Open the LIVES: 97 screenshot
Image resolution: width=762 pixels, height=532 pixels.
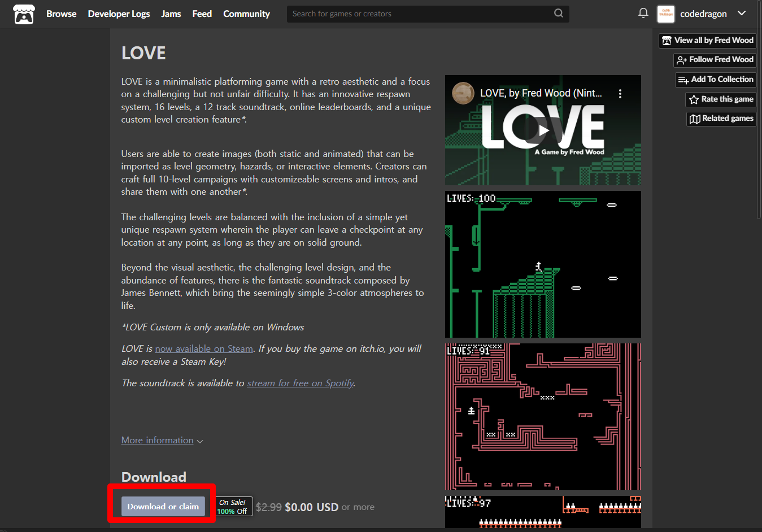543,512
